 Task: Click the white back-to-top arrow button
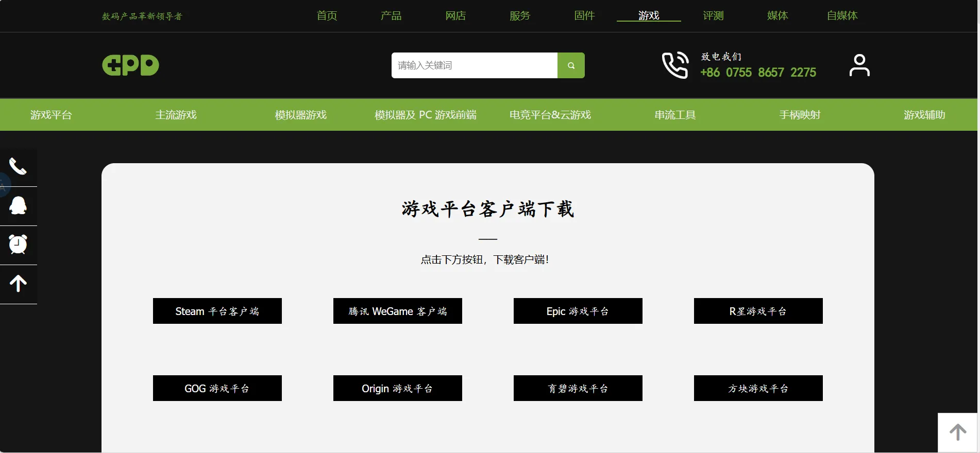click(958, 432)
